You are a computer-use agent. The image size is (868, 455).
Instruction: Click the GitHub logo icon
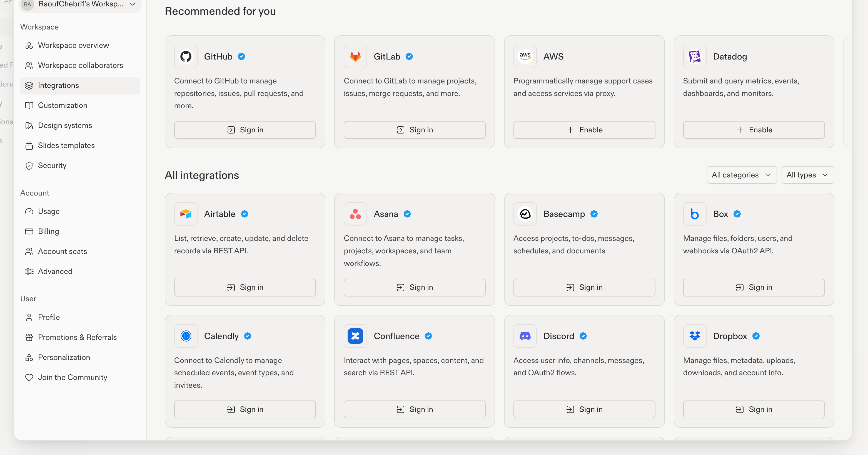[186, 56]
